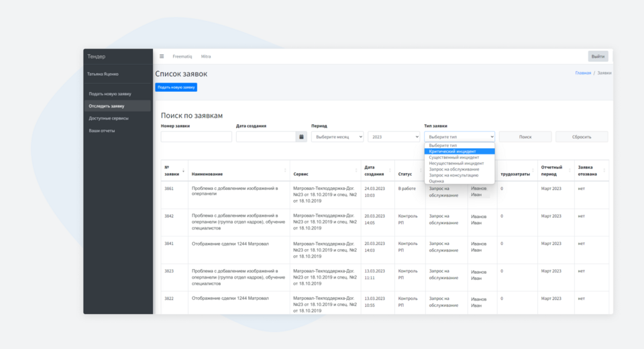Click sort icon in Сервис column header
644x349 pixels.
pos(356,170)
